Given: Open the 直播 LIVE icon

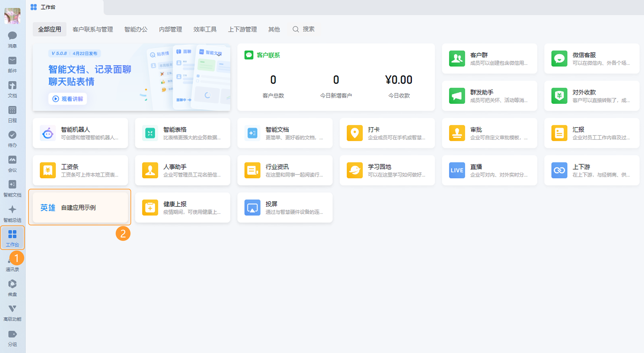Looking at the screenshot, I should click(x=457, y=170).
